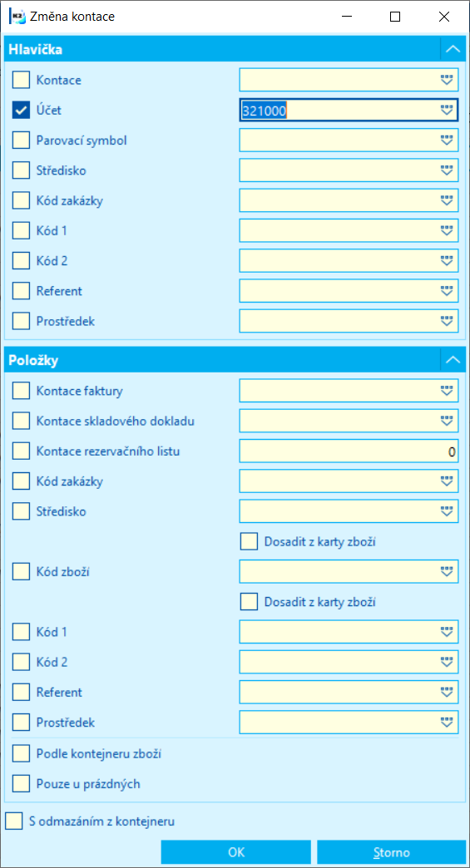Open lookup icon for Účet field
The width and height of the screenshot is (470, 868).
(x=447, y=110)
